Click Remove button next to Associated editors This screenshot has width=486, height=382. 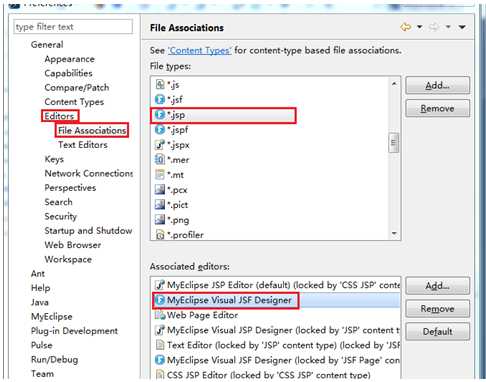pos(438,309)
